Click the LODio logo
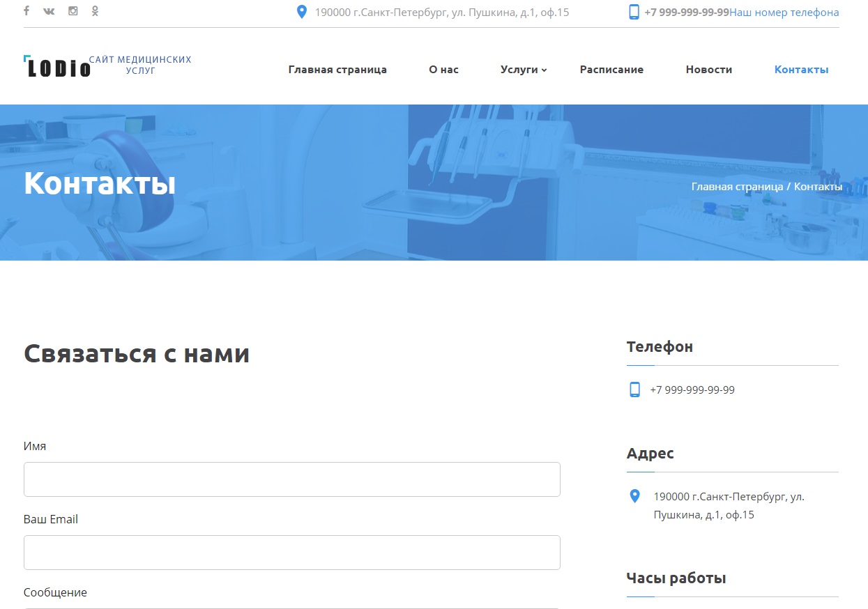 click(57, 66)
